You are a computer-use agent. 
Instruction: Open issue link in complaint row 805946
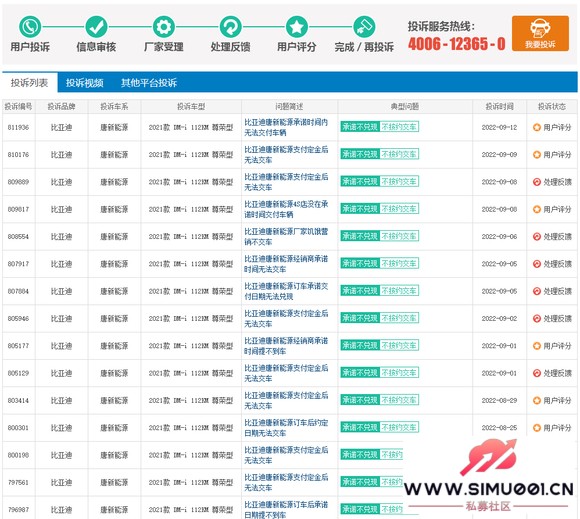(x=286, y=319)
